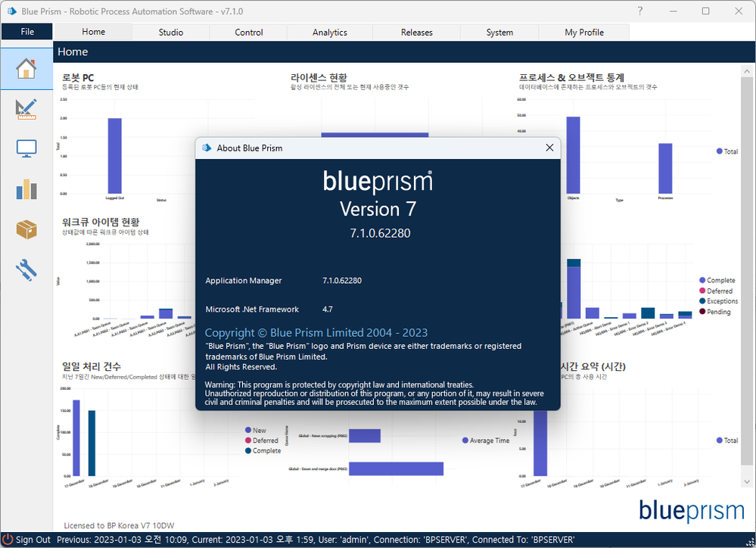The width and height of the screenshot is (756, 548).
Task: Switch to the My Profile tab
Action: tap(584, 33)
